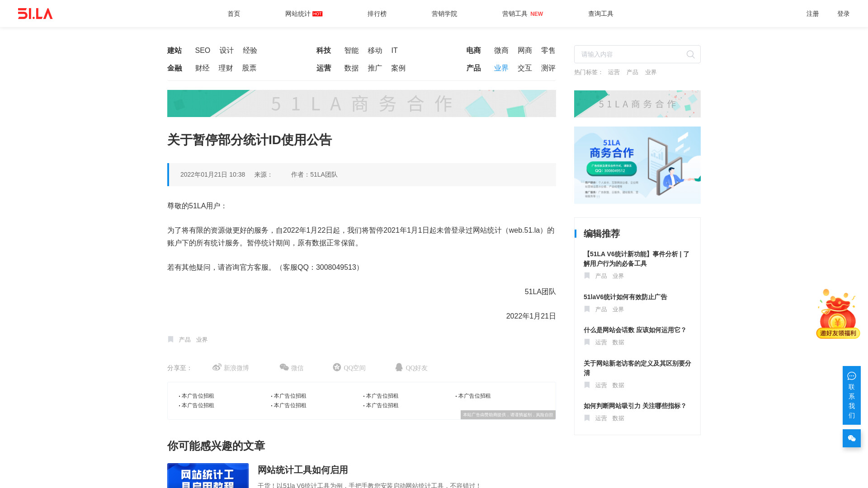868x488 pixels.
Task: Share to QQ空间 star icon
Action: pyautogui.click(x=337, y=367)
